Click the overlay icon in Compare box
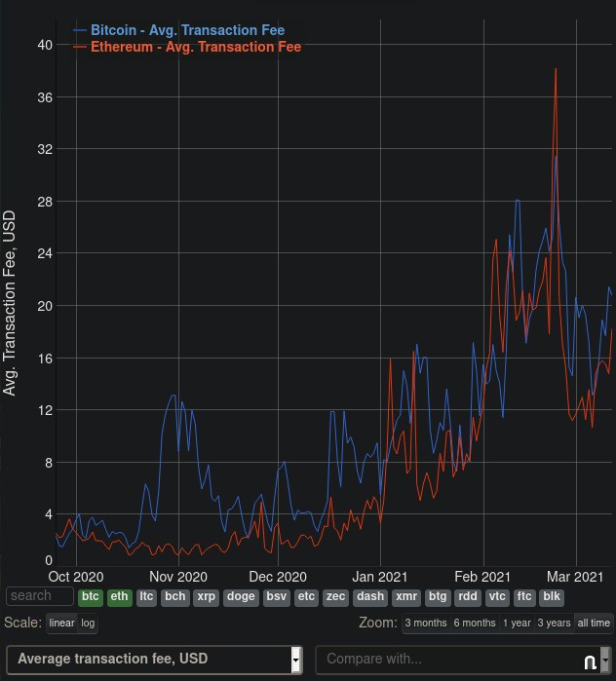616x681 pixels. pos(590,662)
